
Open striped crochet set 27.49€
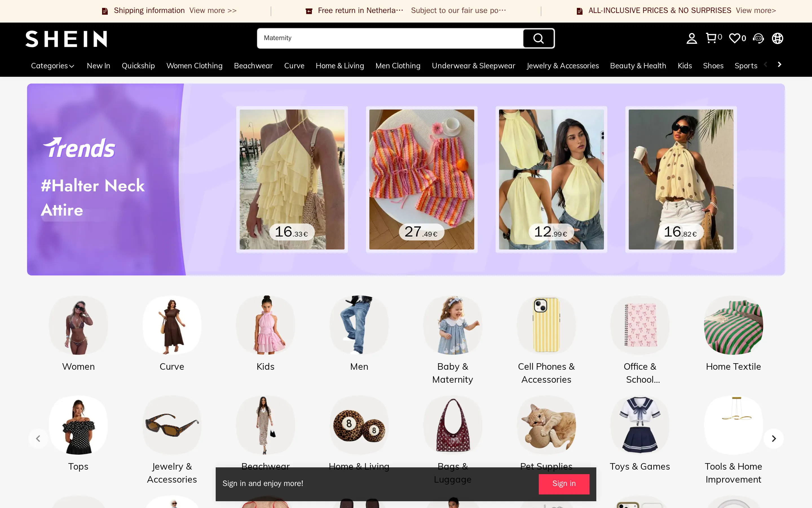[422, 179]
